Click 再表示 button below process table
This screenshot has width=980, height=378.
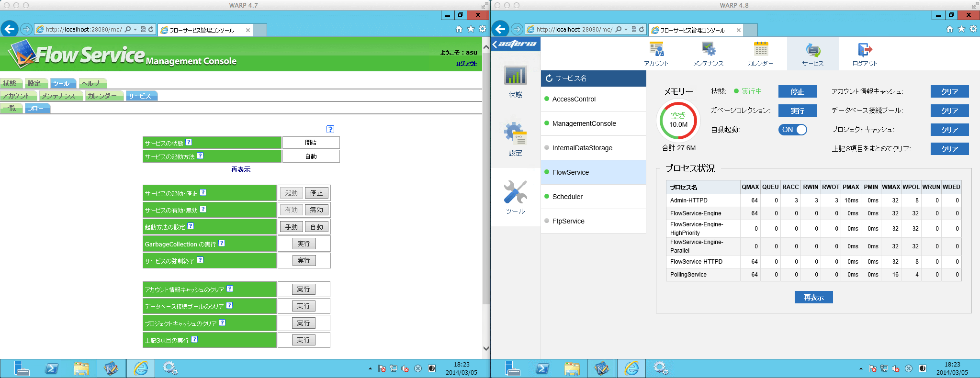click(x=814, y=297)
